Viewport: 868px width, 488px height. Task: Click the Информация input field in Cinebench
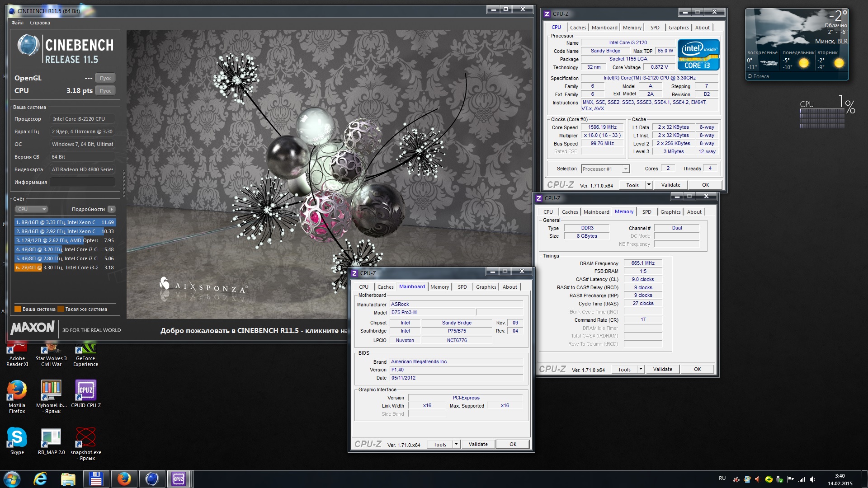(82, 182)
